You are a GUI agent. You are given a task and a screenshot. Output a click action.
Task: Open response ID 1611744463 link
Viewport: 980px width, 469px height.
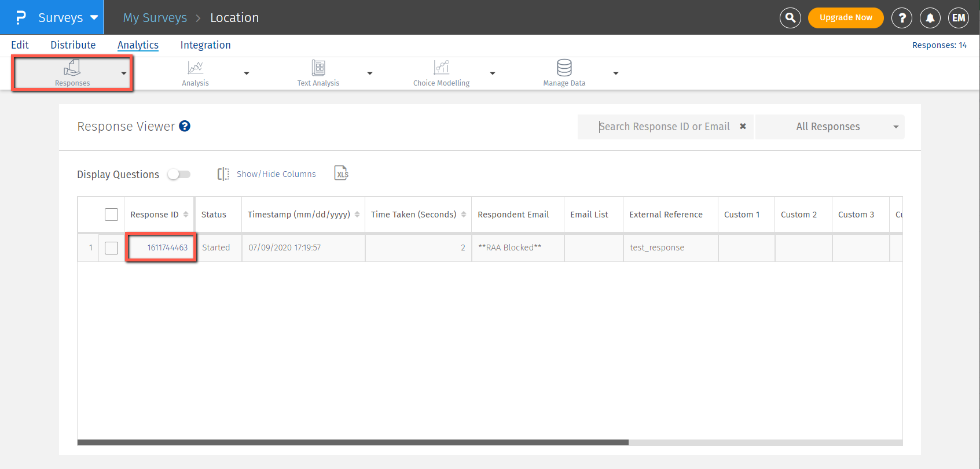(167, 248)
